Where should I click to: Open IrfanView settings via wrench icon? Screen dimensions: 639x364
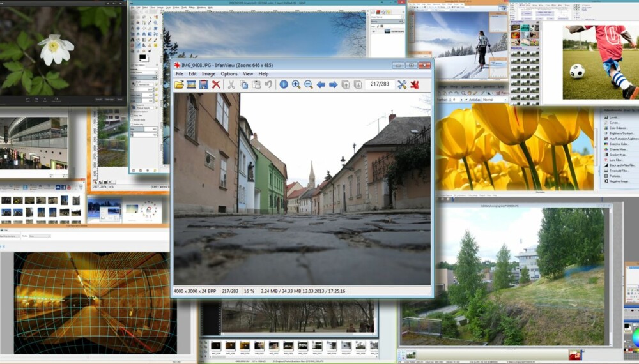402,85
